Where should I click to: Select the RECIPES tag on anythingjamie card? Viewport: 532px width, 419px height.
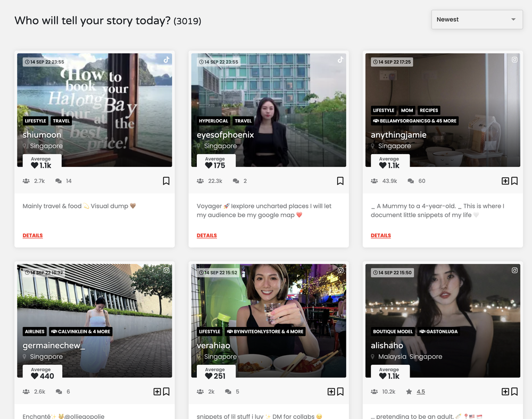pyautogui.click(x=429, y=110)
